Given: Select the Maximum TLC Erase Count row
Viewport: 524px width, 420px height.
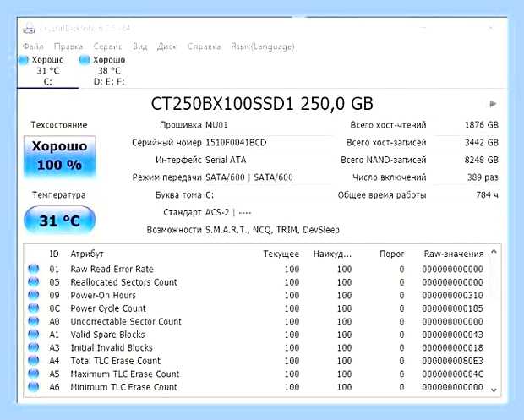Looking at the screenshot, I should click(256, 374).
